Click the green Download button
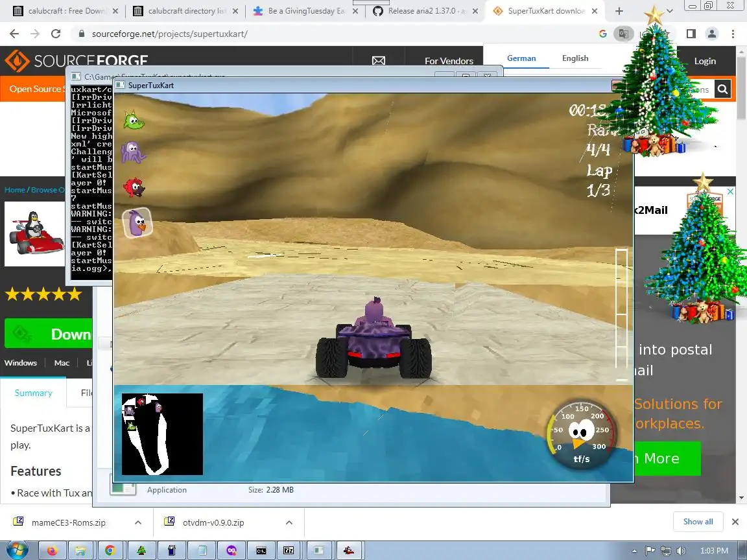The image size is (747, 560). (x=49, y=334)
